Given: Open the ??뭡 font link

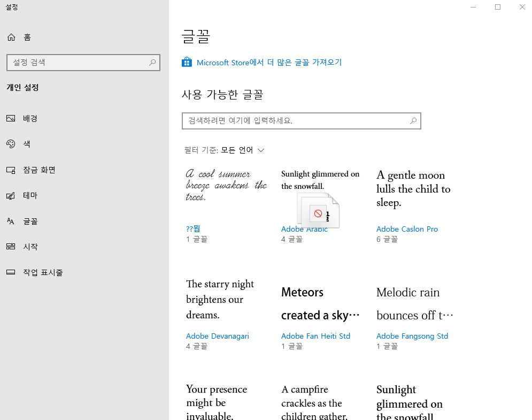Looking at the screenshot, I should (x=193, y=229).
